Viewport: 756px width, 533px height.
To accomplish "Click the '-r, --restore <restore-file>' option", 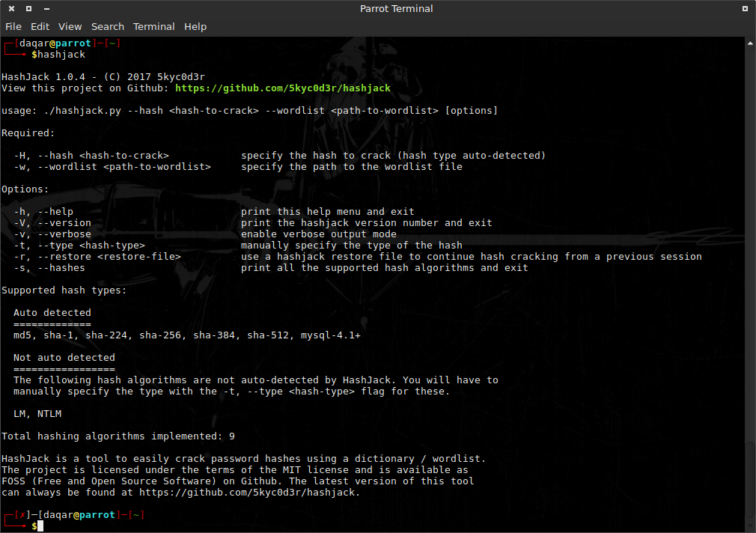I will (97, 257).
